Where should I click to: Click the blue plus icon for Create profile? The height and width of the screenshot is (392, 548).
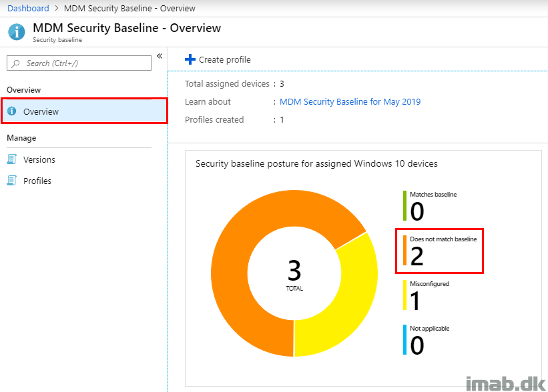point(190,59)
